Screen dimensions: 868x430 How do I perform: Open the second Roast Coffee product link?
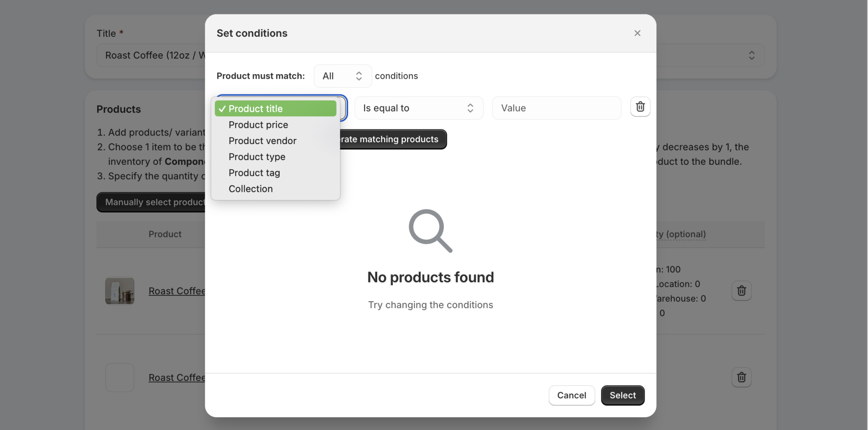pos(177,377)
